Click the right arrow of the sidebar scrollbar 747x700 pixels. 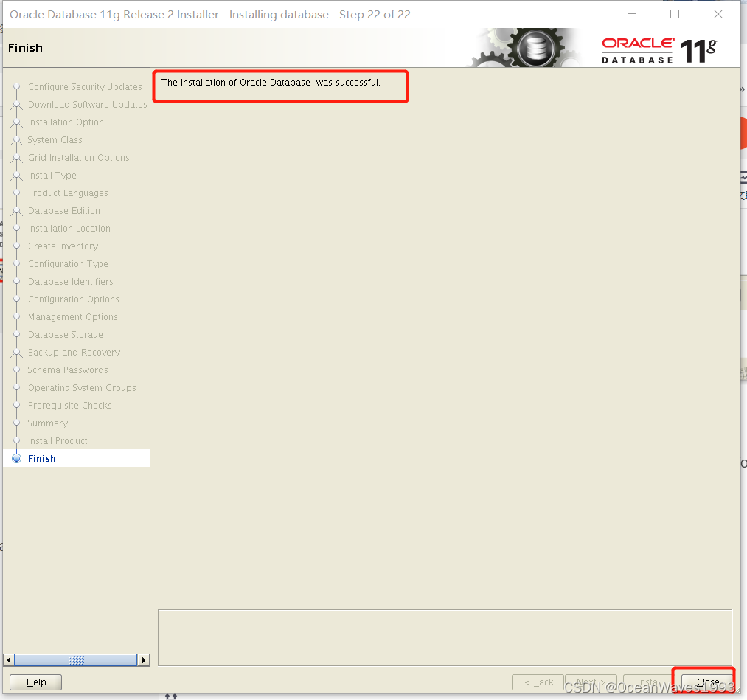pos(144,660)
